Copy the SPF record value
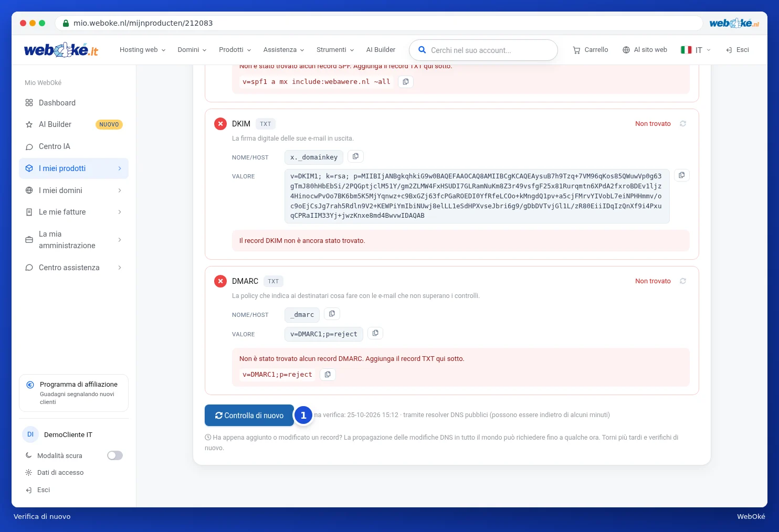 (x=406, y=82)
